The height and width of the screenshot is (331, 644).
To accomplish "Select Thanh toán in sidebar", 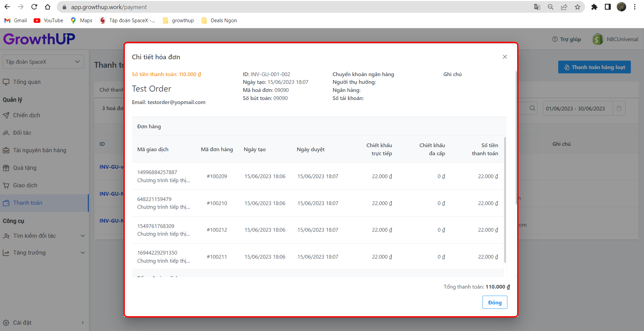I will [x=44, y=203].
